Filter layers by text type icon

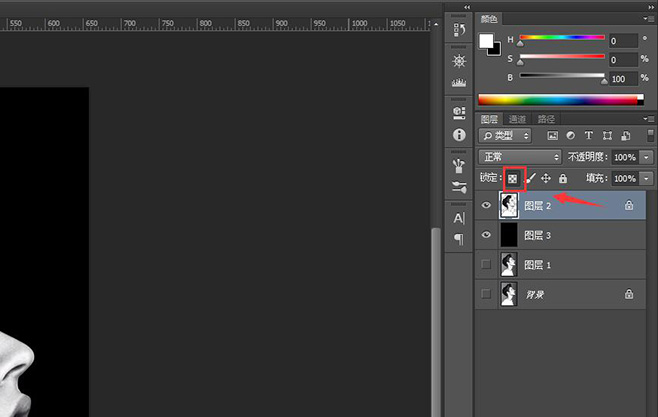[x=588, y=136]
